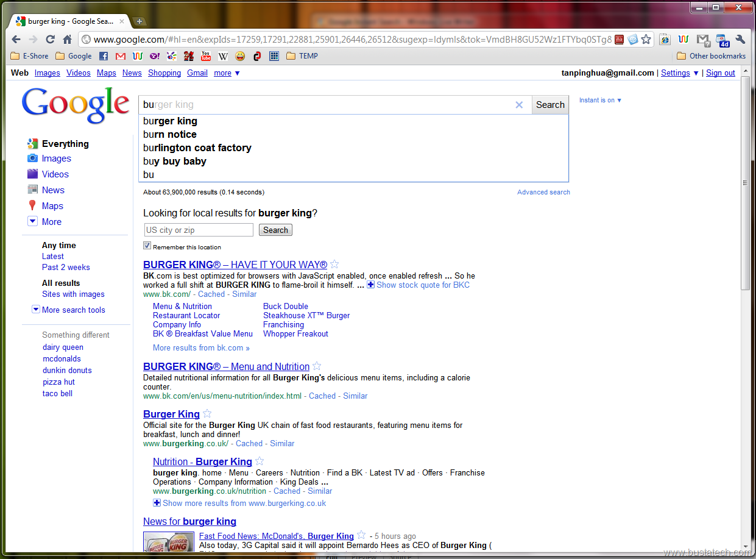Star the BURGER KING – HAVE IT YOUR WAY result
The image size is (756, 559).
tap(334, 265)
